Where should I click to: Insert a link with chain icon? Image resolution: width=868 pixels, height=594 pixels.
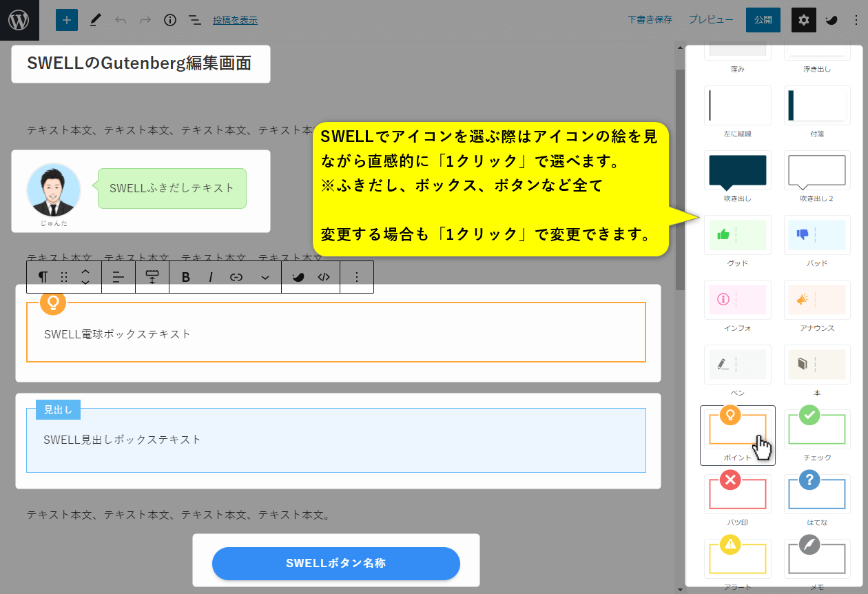236,277
